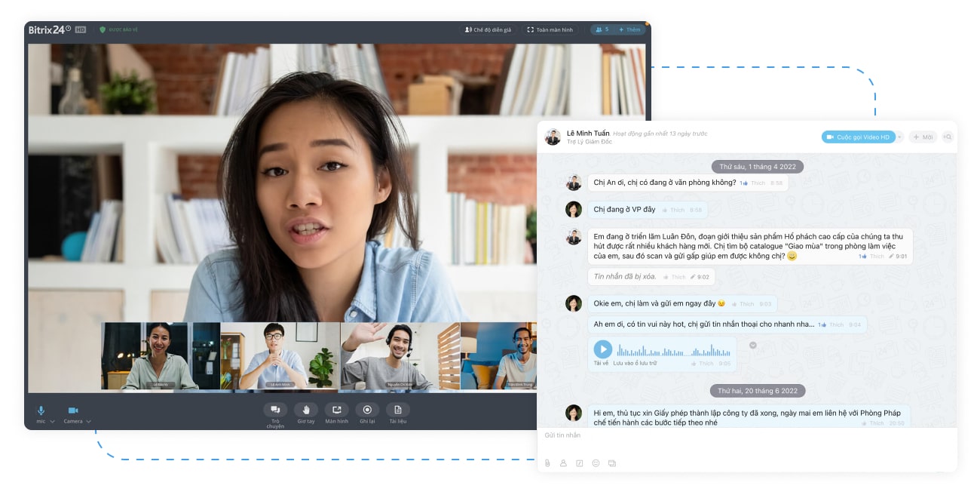Select the thumbnail of man waving with headset

pos(400,356)
